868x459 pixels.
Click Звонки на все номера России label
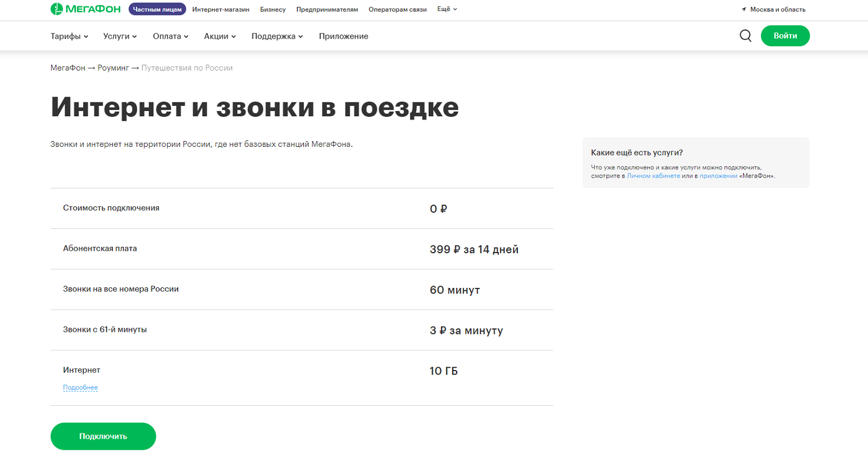pyautogui.click(x=121, y=288)
